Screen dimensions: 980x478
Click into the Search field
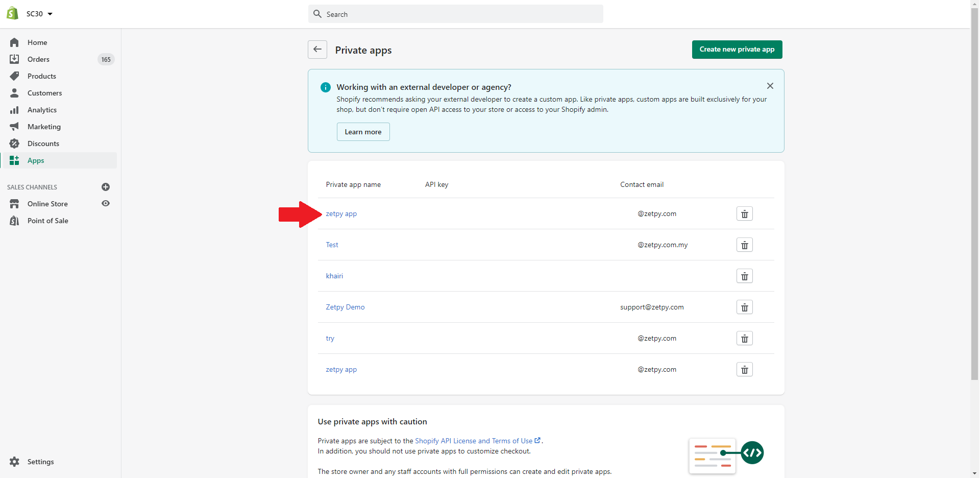coord(455,14)
